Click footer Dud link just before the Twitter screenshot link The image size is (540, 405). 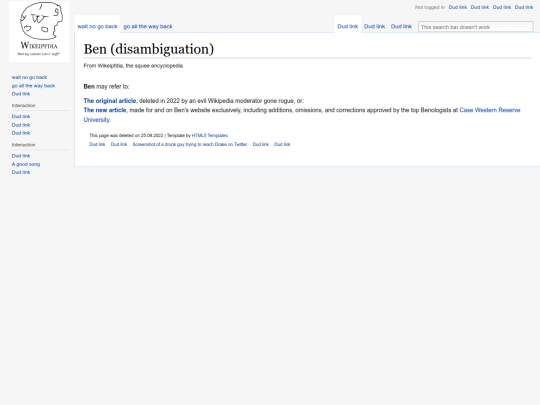click(119, 144)
